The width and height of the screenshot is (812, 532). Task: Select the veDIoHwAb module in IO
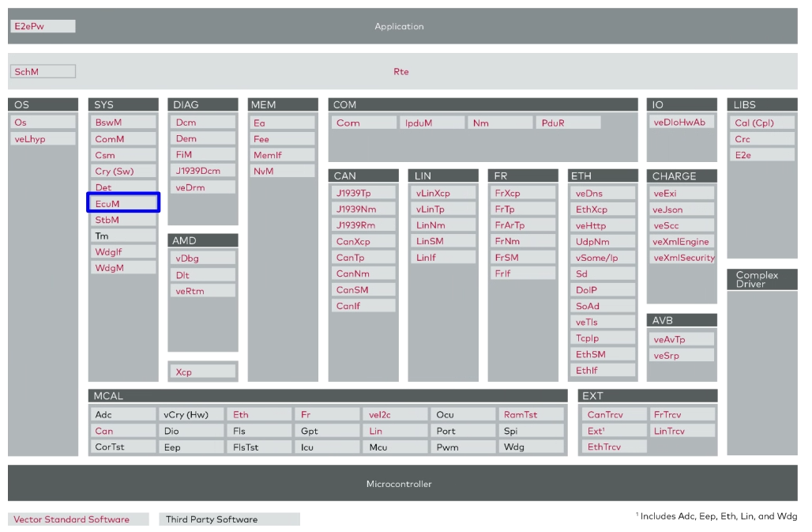tap(682, 123)
